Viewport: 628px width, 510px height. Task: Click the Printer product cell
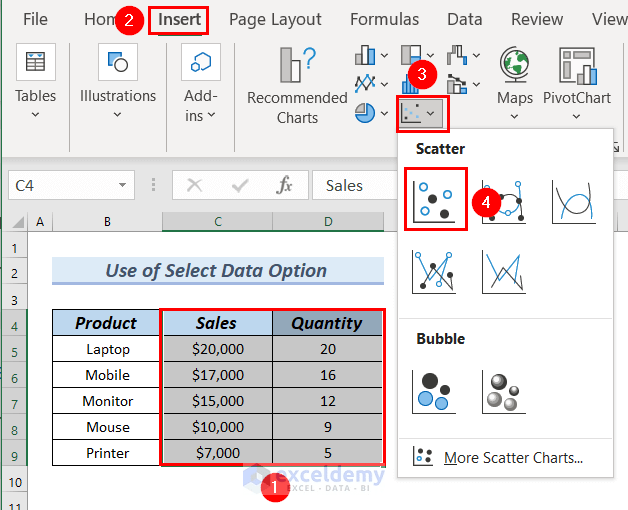[106, 453]
